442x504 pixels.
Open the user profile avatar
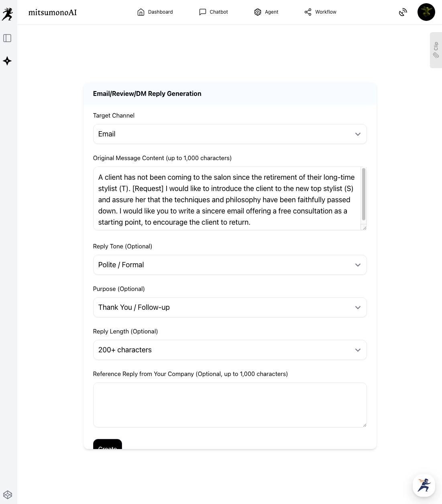(426, 12)
